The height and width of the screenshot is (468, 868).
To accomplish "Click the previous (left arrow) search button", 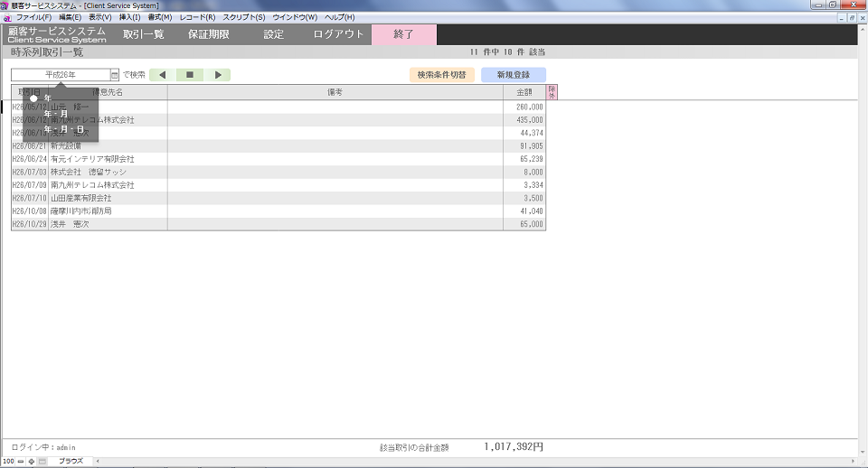I will click(x=163, y=75).
